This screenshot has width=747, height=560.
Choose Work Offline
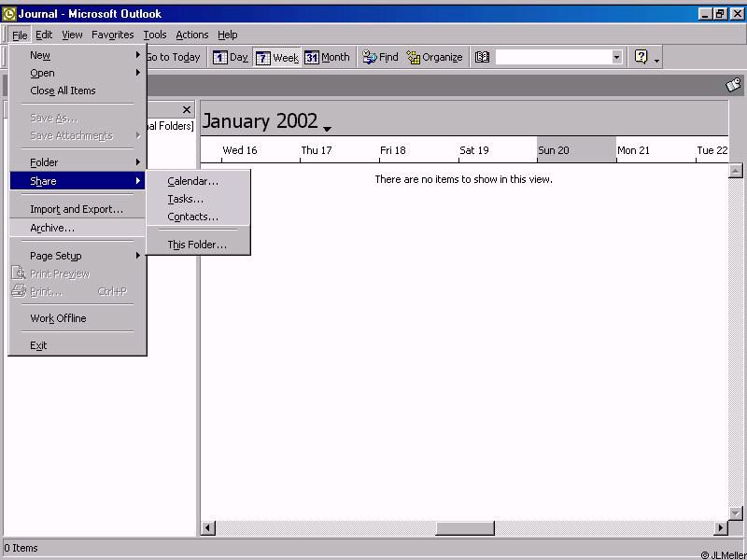pos(78,318)
